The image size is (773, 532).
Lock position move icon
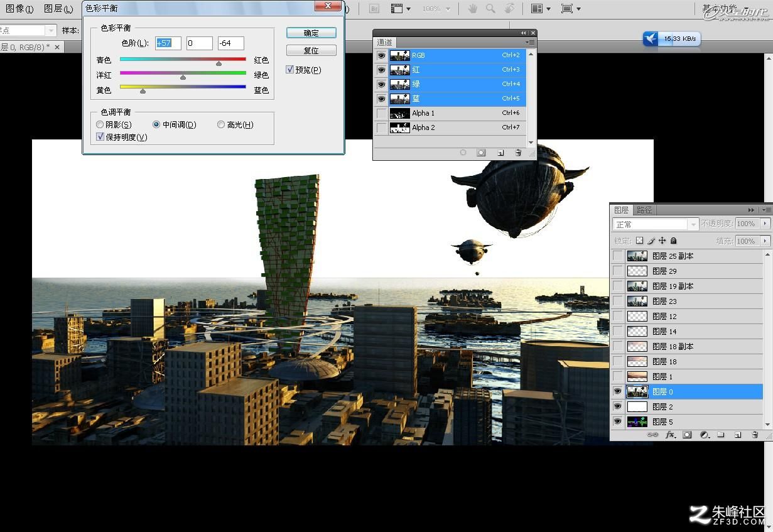pos(662,241)
